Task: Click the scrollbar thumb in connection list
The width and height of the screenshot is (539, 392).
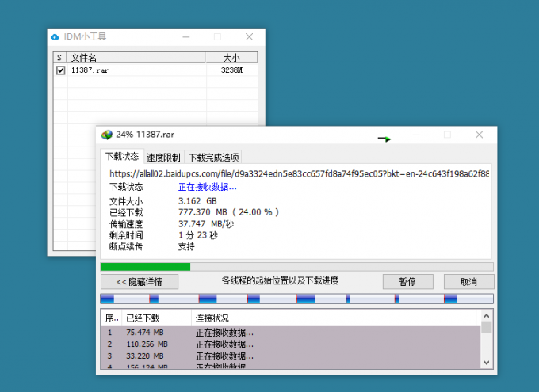Action: tap(487, 327)
